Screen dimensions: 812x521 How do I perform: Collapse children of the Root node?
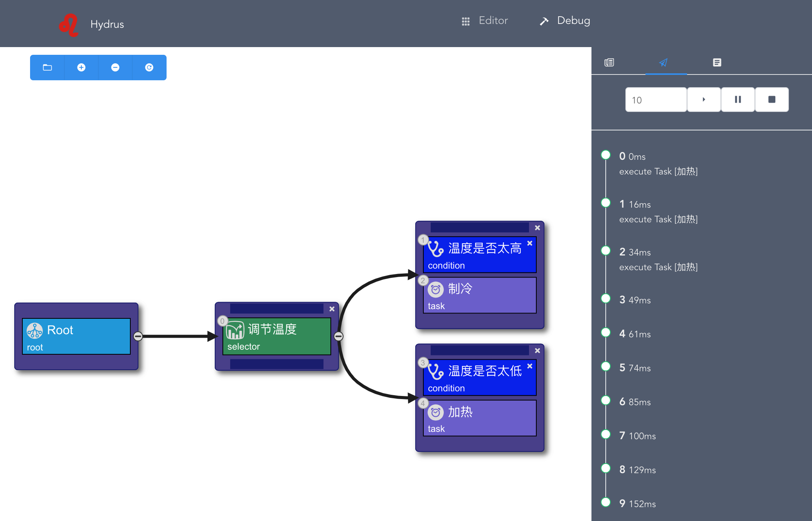pos(138,336)
